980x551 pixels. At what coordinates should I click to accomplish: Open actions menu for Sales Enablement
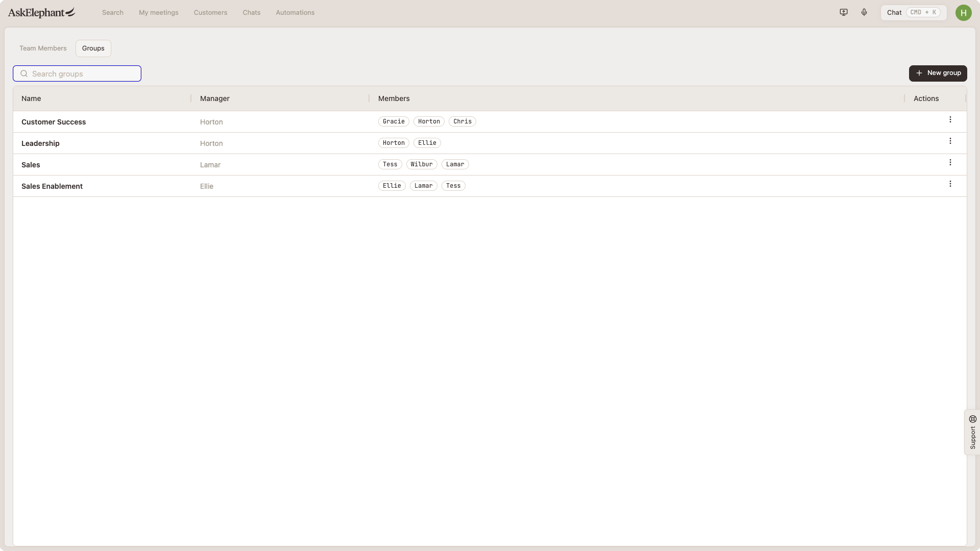coord(950,184)
